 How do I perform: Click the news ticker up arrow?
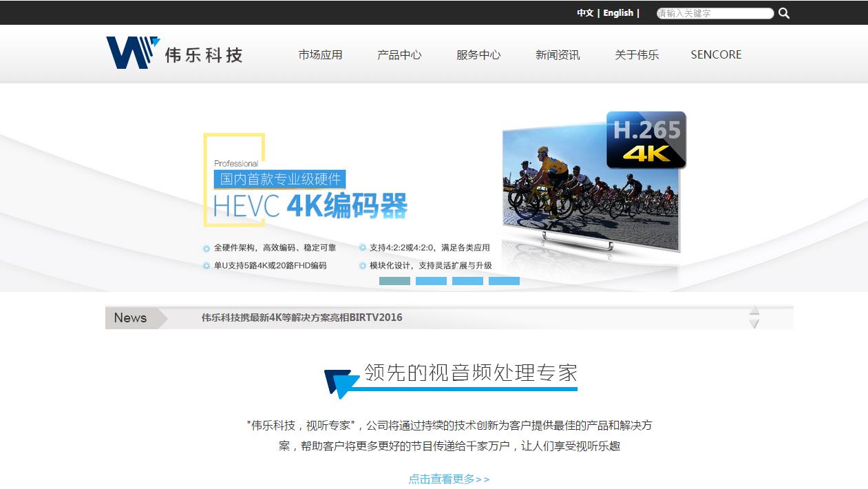[754, 311]
